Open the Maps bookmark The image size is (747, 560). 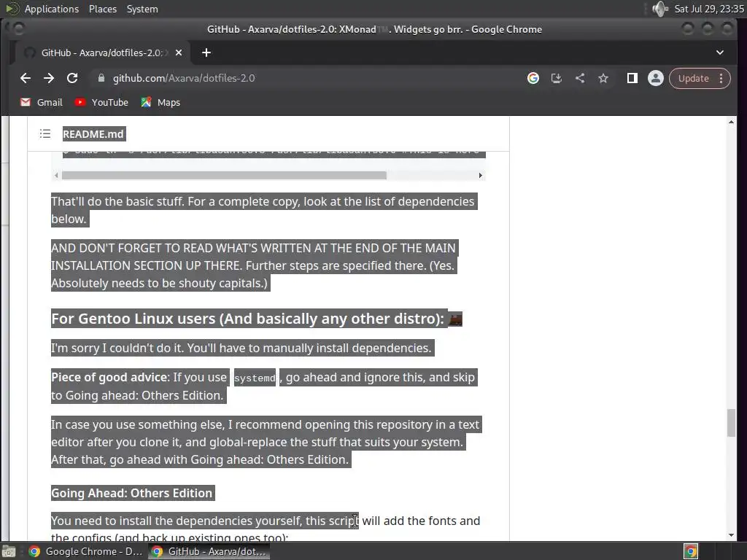tap(160, 102)
